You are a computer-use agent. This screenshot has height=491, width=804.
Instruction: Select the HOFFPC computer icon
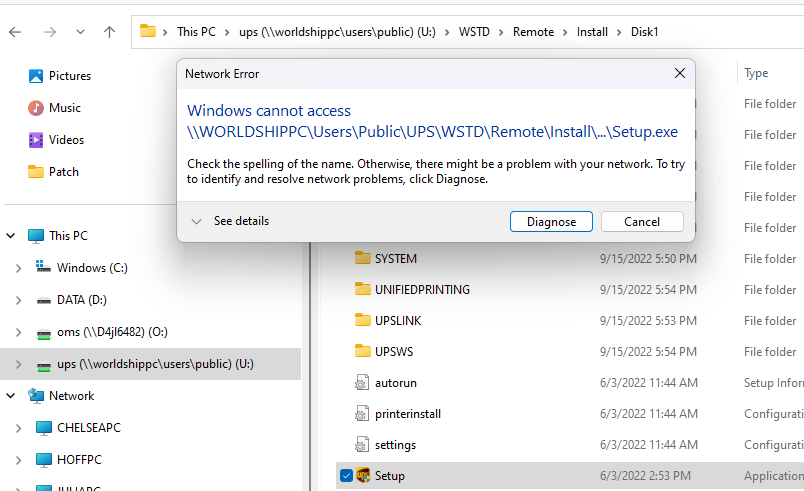(44, 460)
